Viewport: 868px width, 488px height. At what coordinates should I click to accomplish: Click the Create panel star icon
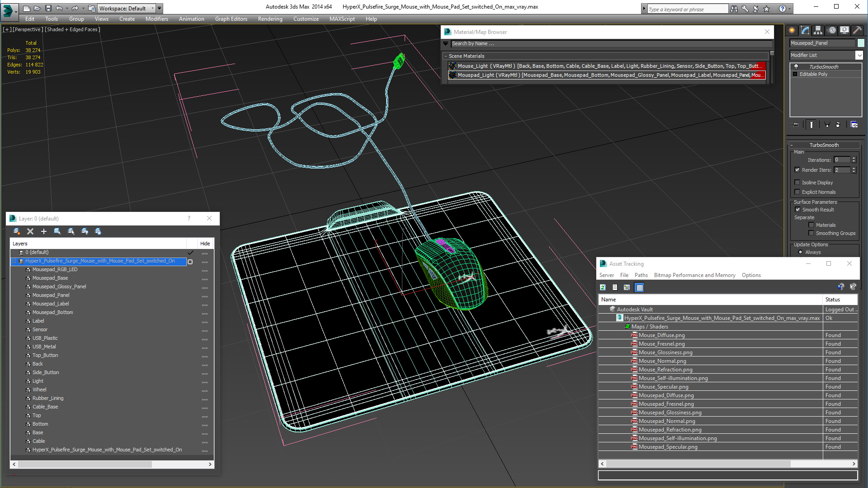tap(792, 30)
